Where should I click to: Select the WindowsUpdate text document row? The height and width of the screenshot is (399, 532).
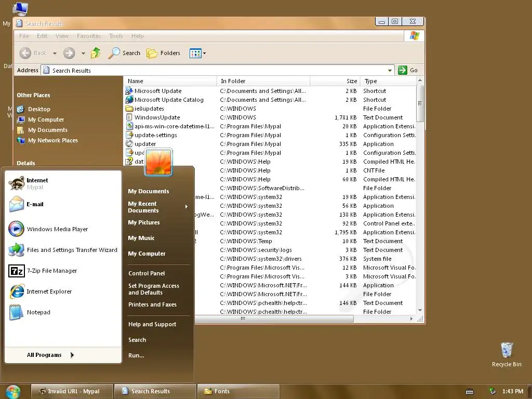click(270, 117)
